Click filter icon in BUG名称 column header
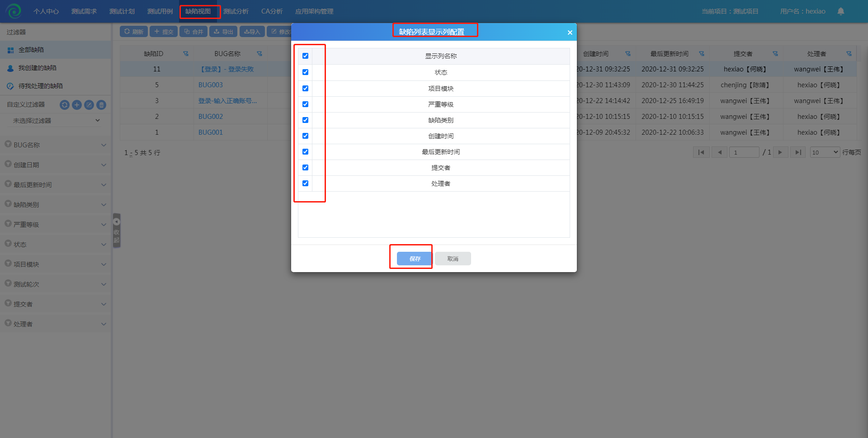Viewport: 868px width, 438px height. pyautogui.click(x=259, y=54)
